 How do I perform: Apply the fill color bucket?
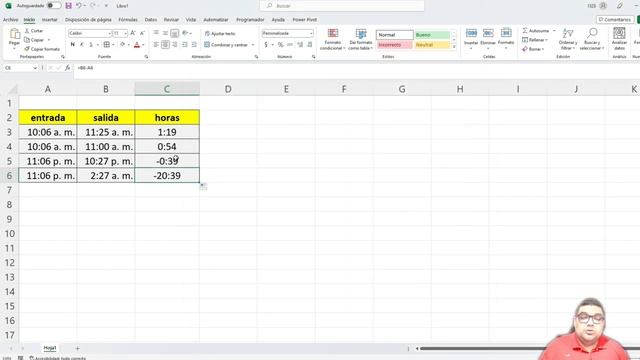[122, 44]
